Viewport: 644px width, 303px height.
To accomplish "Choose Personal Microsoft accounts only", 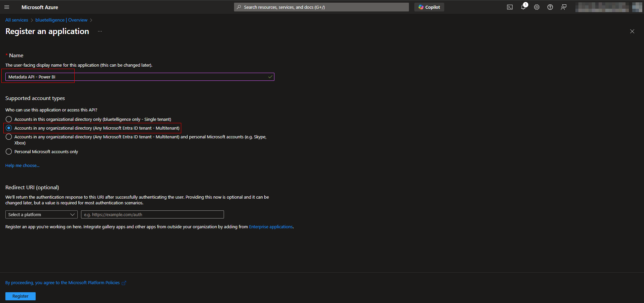I will (9, 151).
